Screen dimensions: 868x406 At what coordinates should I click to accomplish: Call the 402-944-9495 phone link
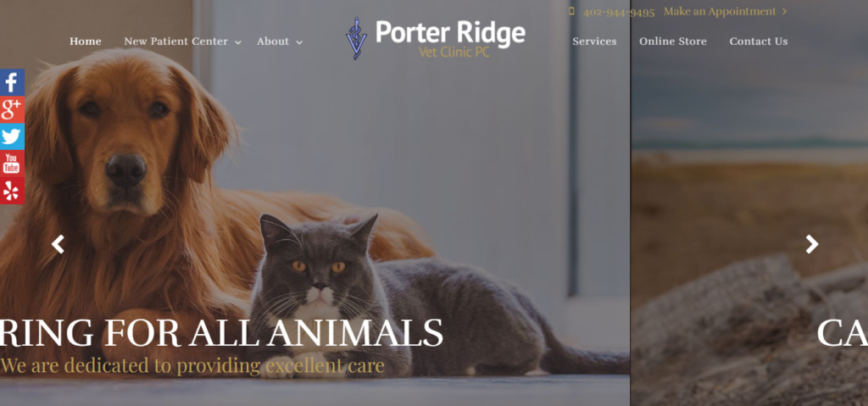click(x=618, y=12)
